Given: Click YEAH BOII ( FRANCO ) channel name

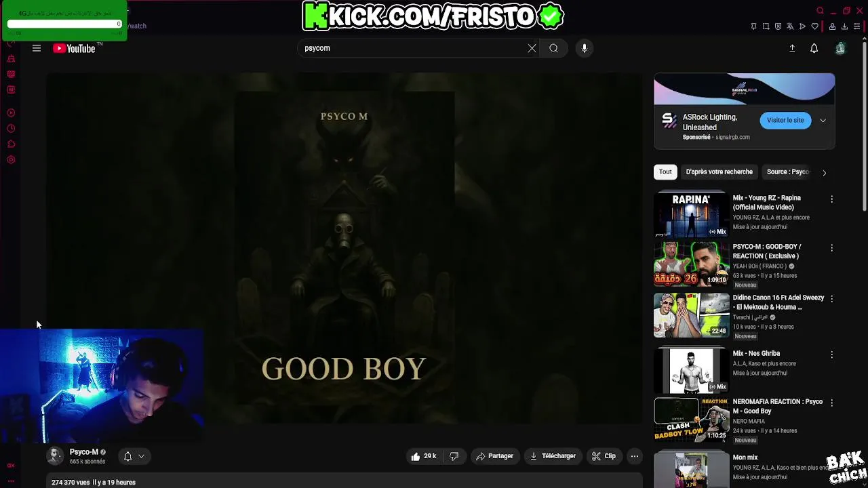Looking at the screenshot, I should [759, 266].
